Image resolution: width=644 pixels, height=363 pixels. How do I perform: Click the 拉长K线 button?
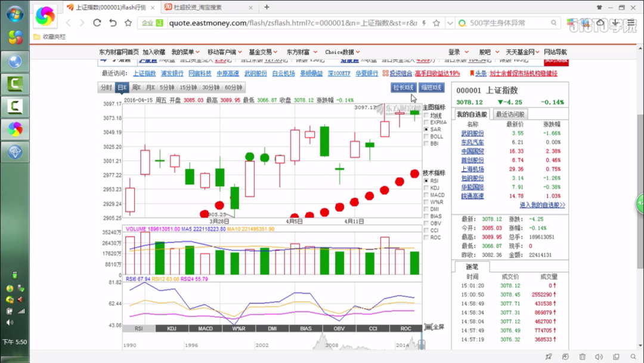point(403,88)
